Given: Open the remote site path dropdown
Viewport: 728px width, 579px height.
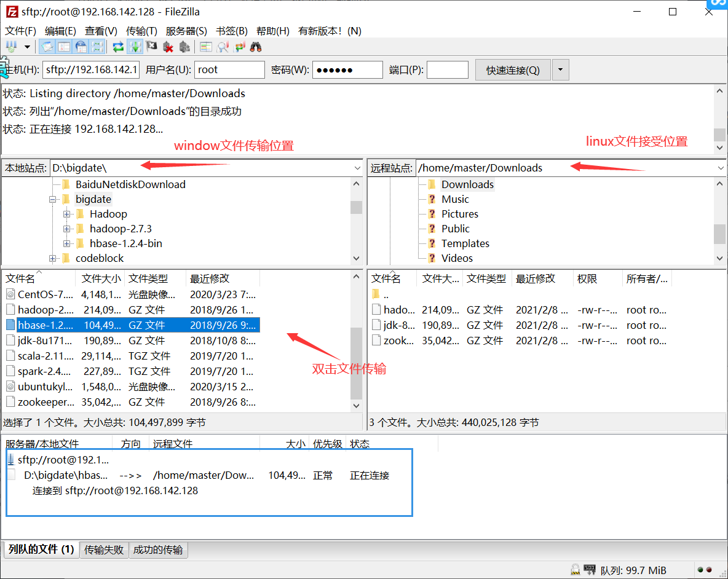Looking at the screenshot, I should [721, 168].
